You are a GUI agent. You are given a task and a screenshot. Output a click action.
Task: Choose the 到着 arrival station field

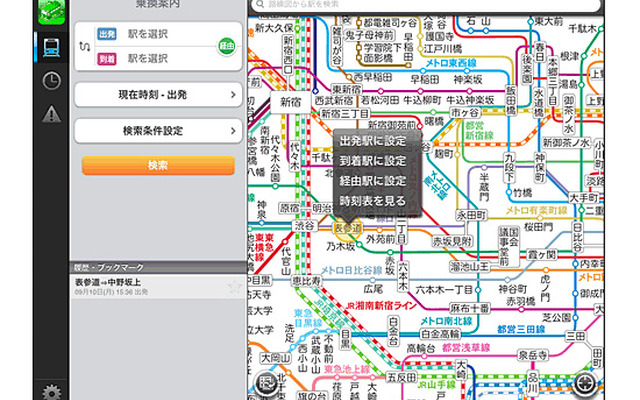click(157, 59)
